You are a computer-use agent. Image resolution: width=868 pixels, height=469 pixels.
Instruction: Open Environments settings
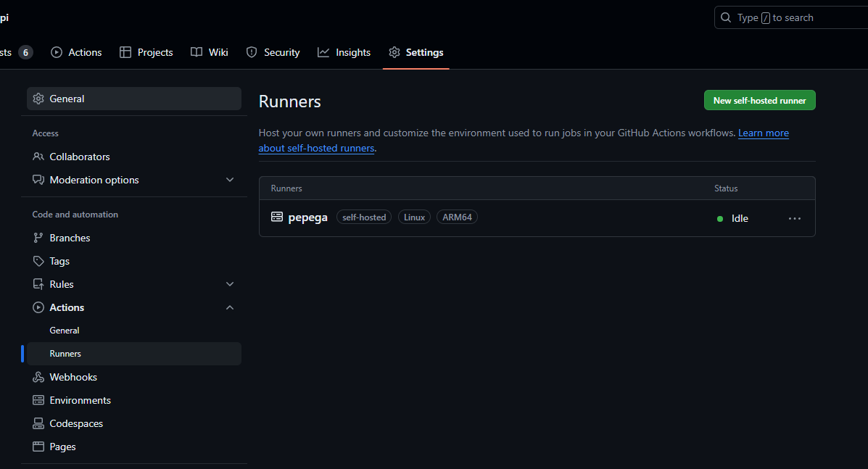pyautogui.click(x=134, y=400)
